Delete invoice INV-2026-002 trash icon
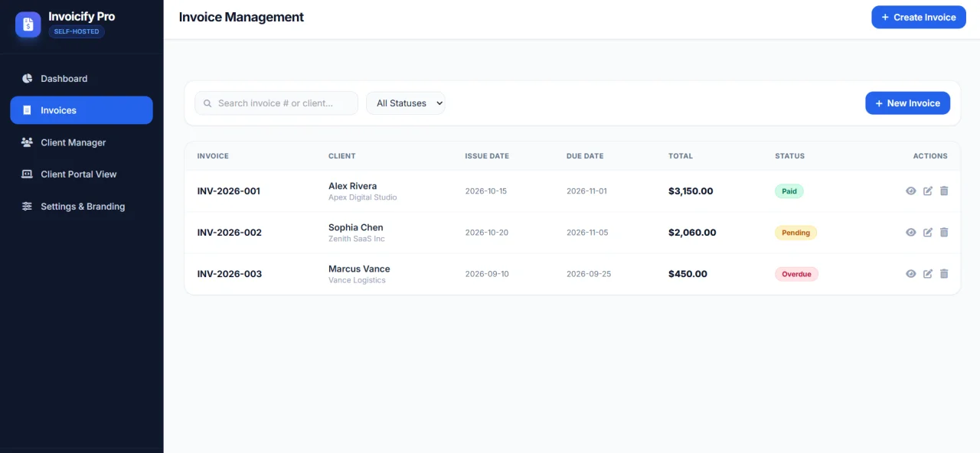 click(x=944, y=233)
